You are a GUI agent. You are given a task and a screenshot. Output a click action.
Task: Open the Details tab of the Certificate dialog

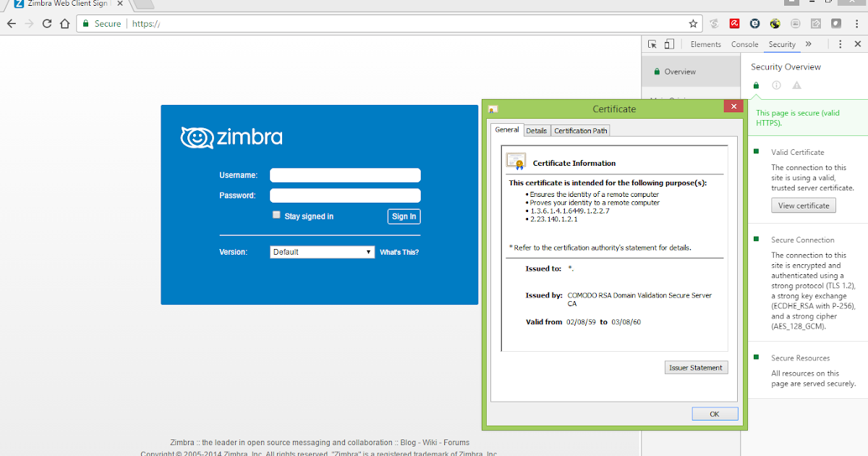(x=537, y=130)
